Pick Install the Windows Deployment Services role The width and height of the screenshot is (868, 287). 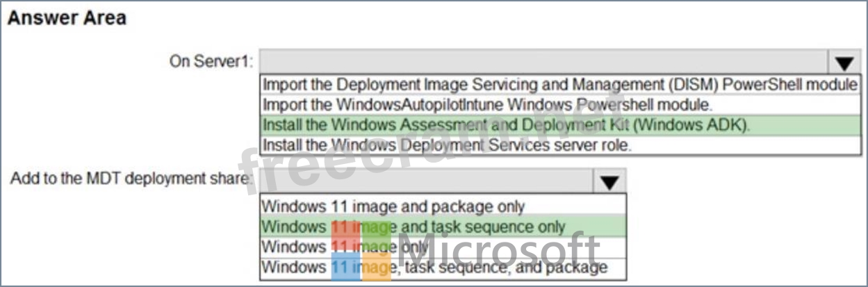[x=448, y=145]
